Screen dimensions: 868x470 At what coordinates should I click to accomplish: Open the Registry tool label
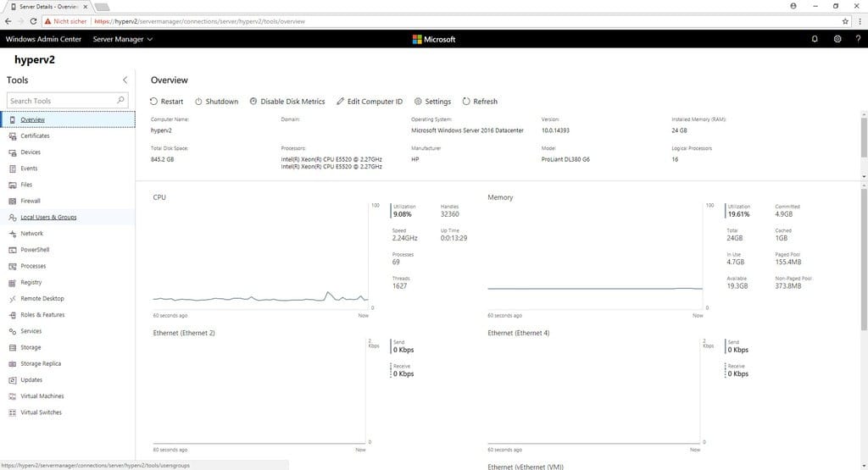click(x=31, y=283)
